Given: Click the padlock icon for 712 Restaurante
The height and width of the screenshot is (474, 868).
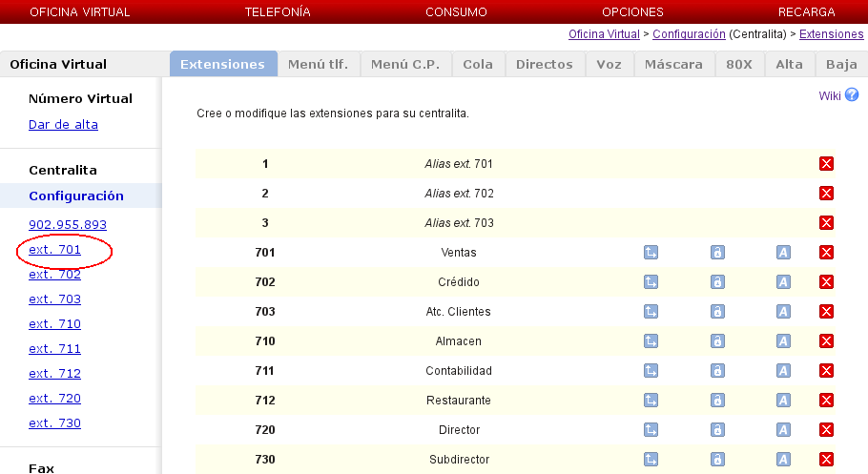Looking at the screenshot, I should tap(717, 401).
